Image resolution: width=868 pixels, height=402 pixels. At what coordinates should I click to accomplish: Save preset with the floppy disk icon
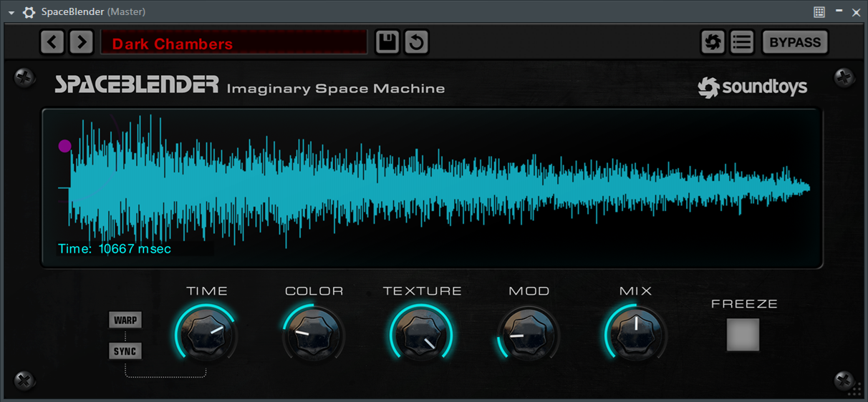click(x=387, y=42)
